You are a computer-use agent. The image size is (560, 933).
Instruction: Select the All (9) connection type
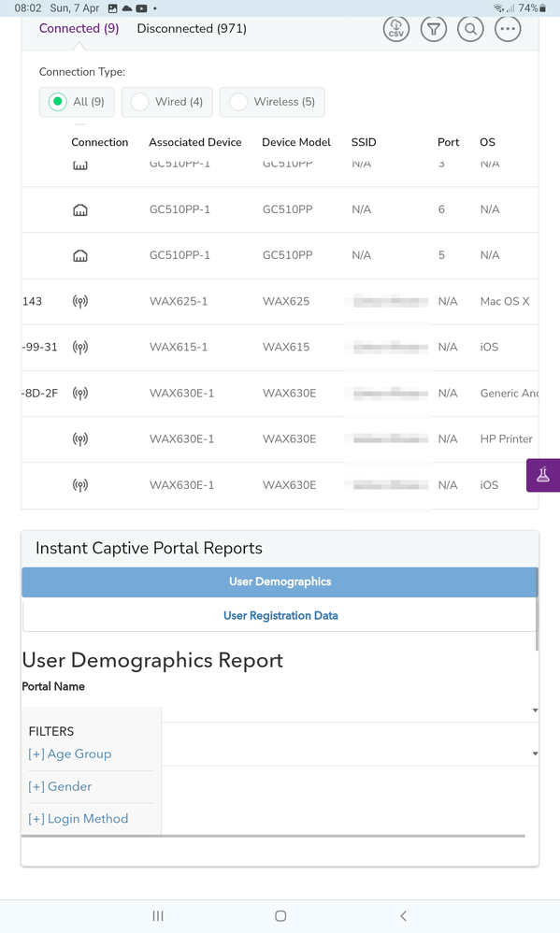[77, 102]
